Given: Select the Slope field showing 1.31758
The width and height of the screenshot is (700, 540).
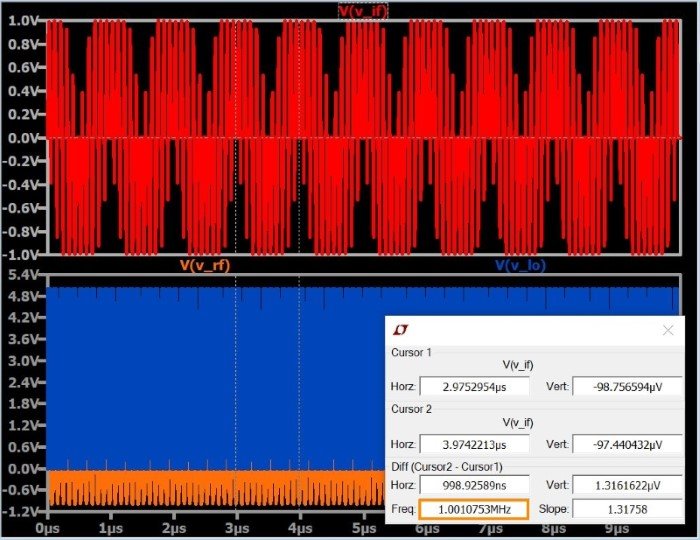Looking at the screenshot, I should click(628, 509).
